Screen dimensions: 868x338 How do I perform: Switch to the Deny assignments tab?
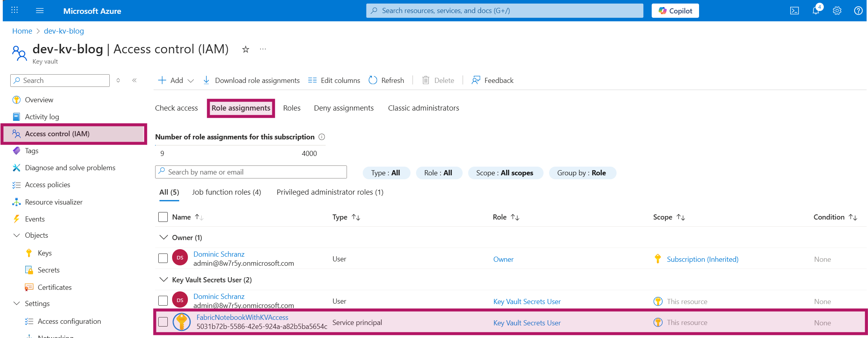click(343, 108)
